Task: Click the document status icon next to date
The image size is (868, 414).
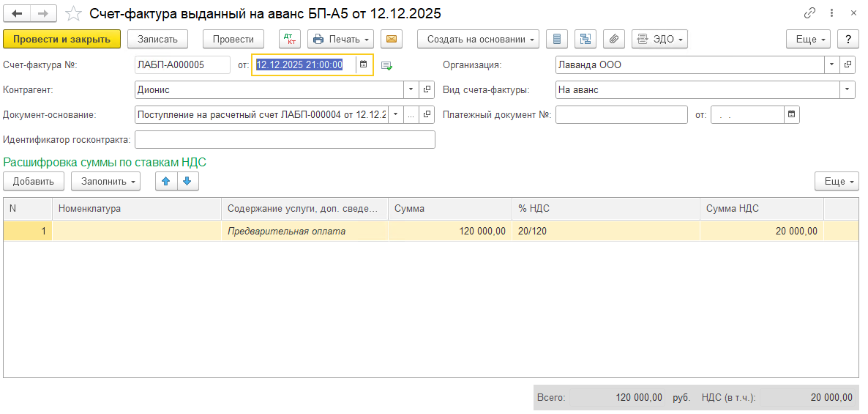Action: pyautogui.click(x=387, y=65)
